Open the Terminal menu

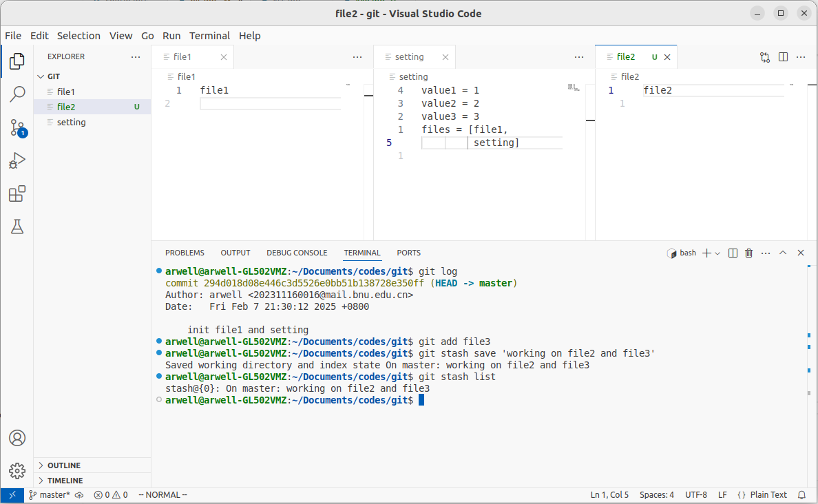coord(209,36)
